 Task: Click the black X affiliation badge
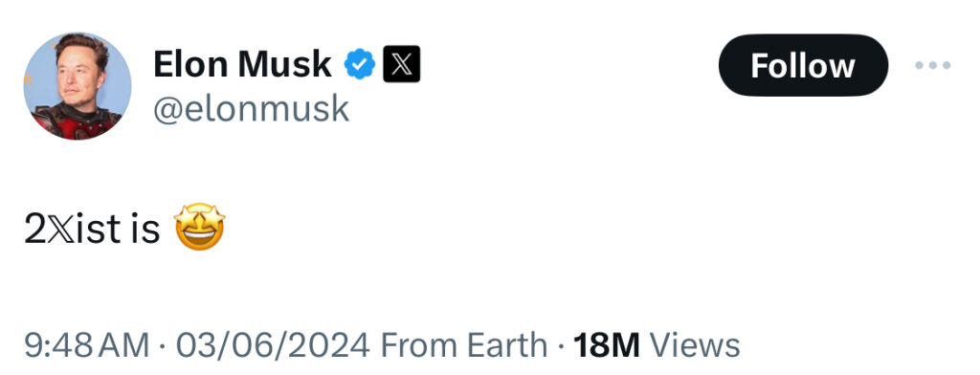pos(401,64)
